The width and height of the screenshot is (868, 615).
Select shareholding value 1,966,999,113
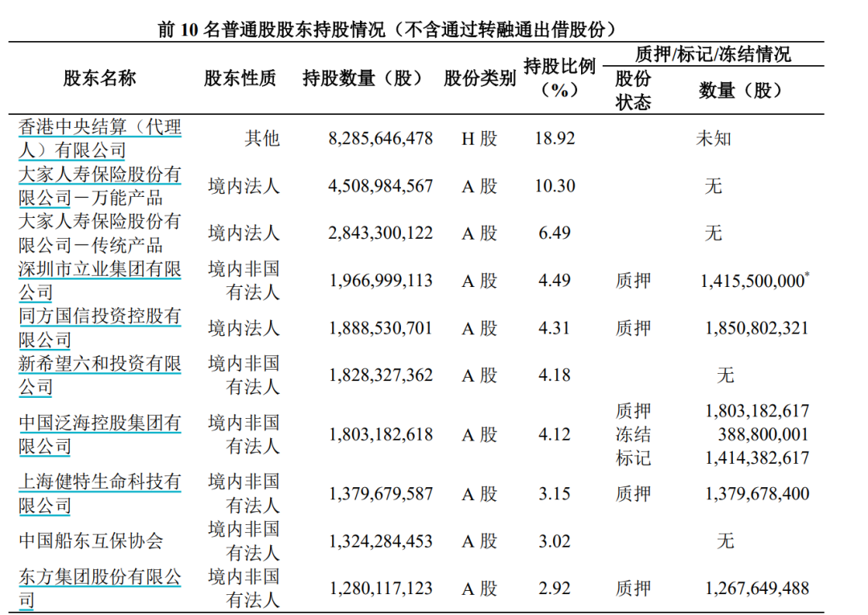(380, 281)
